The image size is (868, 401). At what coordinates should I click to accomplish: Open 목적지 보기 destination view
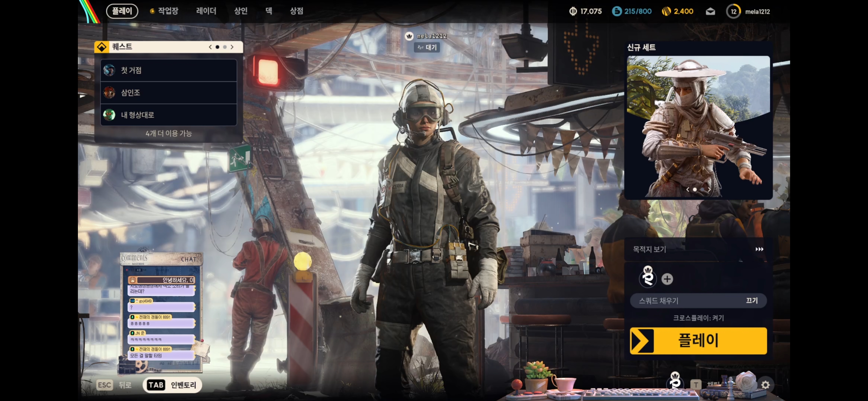point(698,249)
